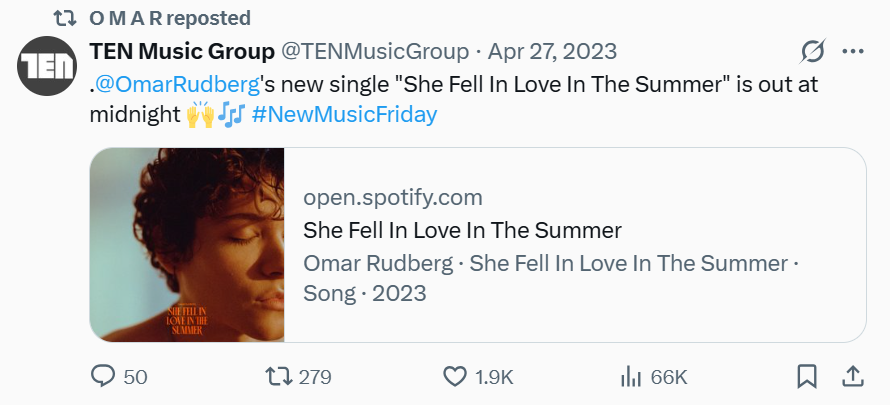Click the TEN Music Group display name

(x=182, y=51)
